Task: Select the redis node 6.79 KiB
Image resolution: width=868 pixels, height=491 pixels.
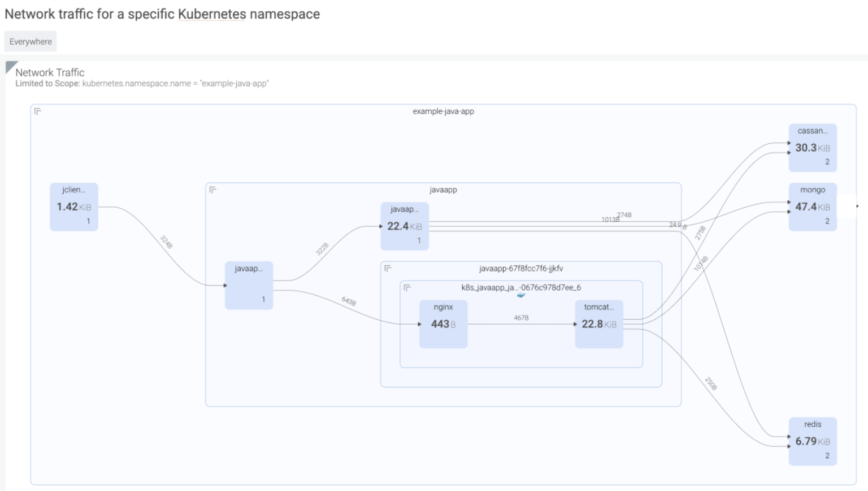Action: [x=813, y=441]
